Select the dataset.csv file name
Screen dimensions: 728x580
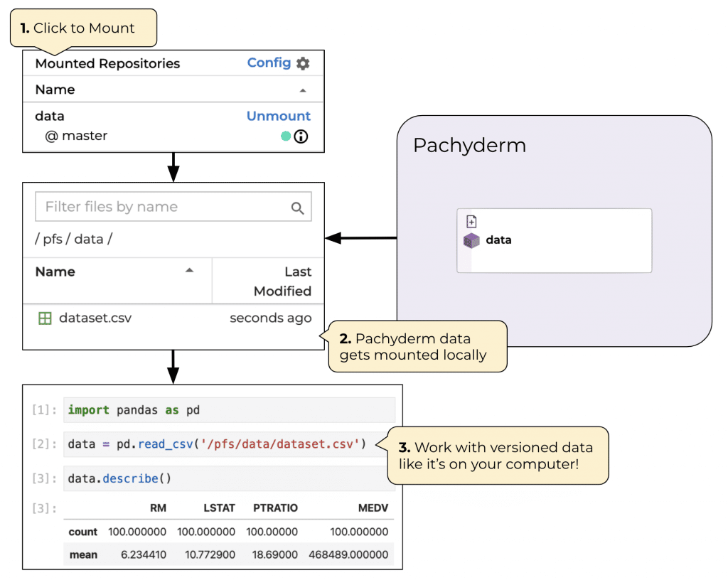pyautogui.click(x=95, y=318)
